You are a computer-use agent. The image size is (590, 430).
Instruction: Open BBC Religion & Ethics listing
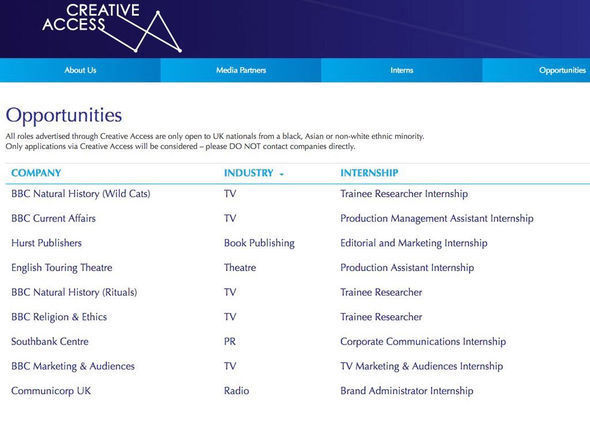coord(59,317)
